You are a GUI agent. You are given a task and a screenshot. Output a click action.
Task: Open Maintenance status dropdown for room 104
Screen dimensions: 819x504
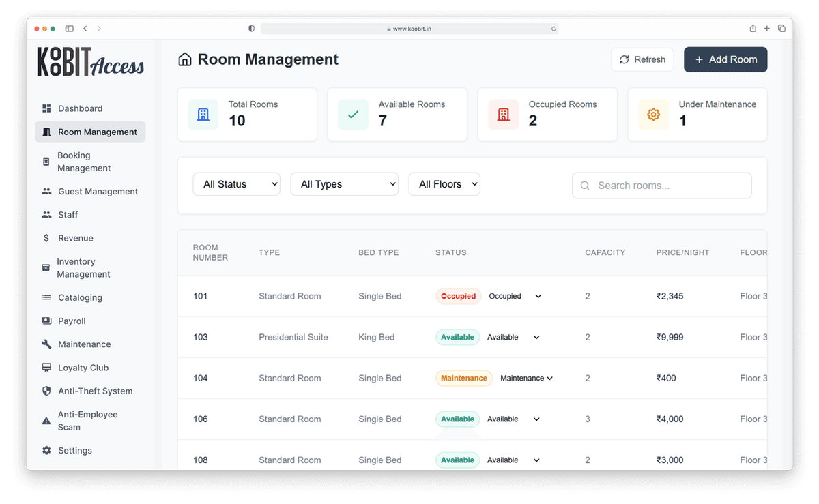pos(526,379)
